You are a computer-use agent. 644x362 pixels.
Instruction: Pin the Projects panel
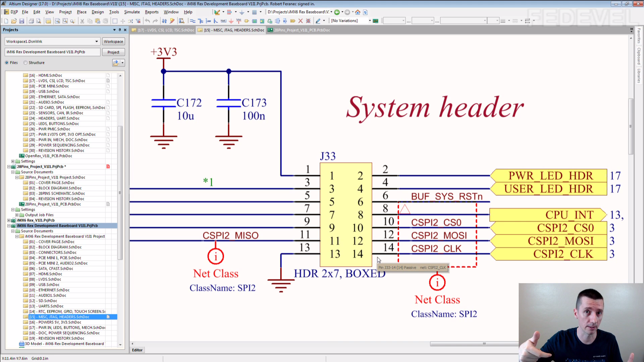click(x=120, y=30)
